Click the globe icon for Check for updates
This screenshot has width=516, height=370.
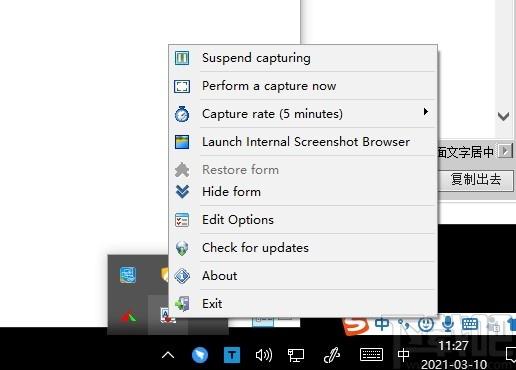[182, 248]
